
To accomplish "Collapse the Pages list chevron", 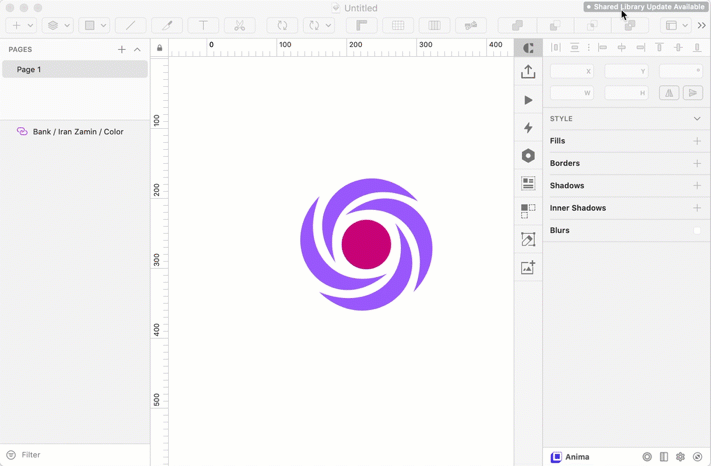I will [137, 49].
